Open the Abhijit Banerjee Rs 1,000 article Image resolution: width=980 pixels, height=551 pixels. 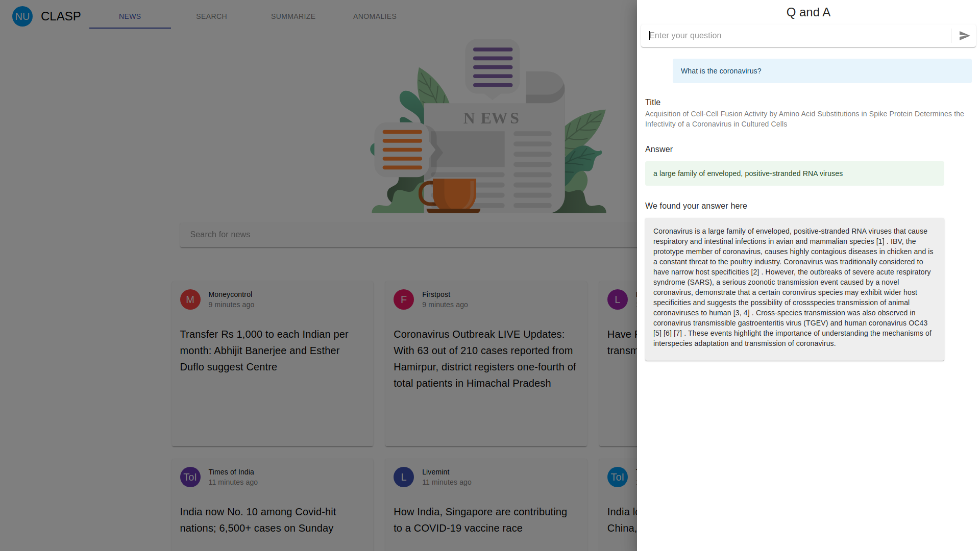point(264,350)
